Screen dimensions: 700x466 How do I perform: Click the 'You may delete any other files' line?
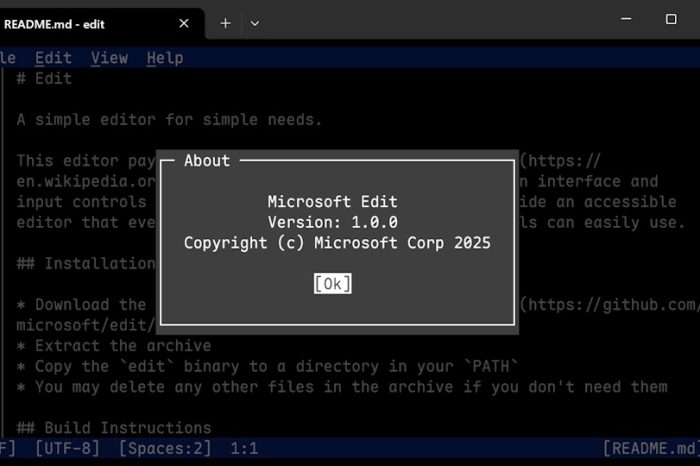click(342, 387)
